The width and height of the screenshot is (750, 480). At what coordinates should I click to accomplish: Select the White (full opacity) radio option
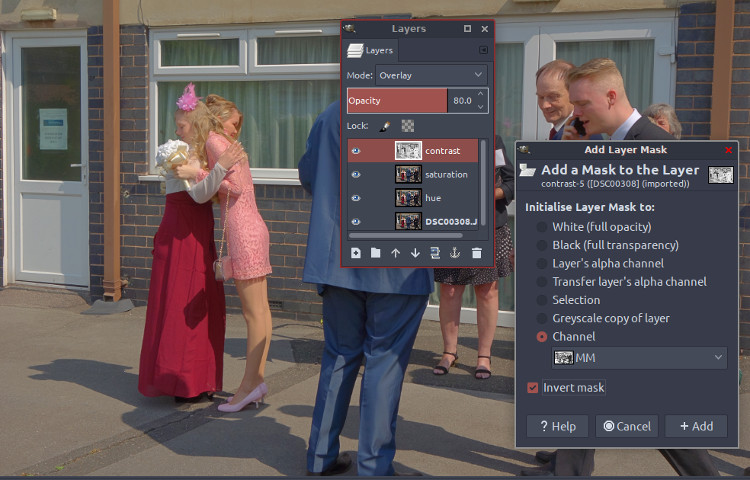542,227
